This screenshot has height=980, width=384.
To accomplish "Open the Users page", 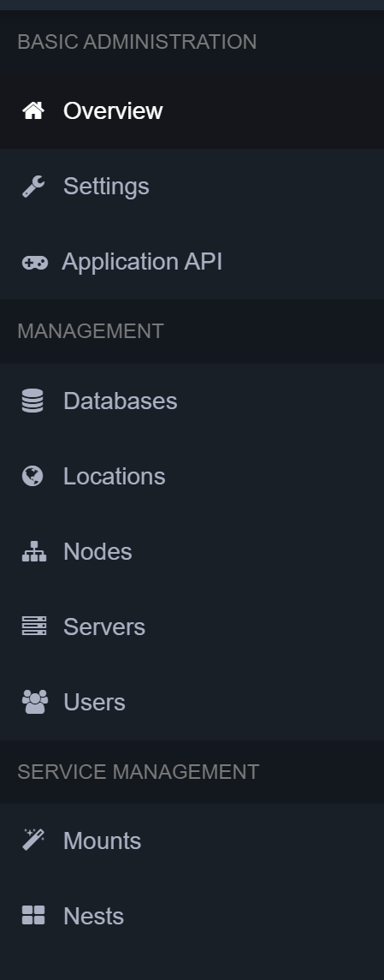I will tap(192, 702).
